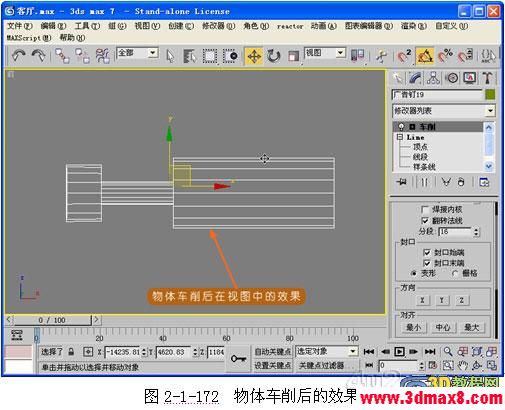
Task: Click the object color swatch
Action: pos(490,95)
